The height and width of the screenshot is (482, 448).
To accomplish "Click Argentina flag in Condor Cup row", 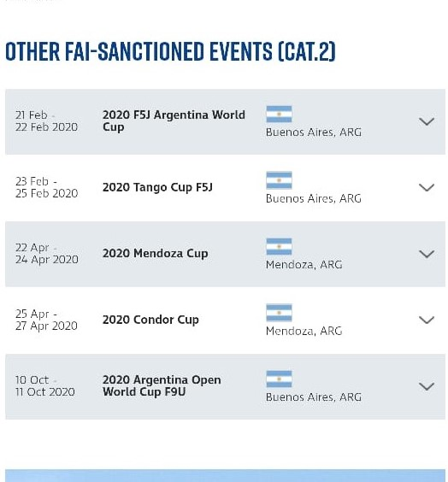I will (x=279, y=313).
